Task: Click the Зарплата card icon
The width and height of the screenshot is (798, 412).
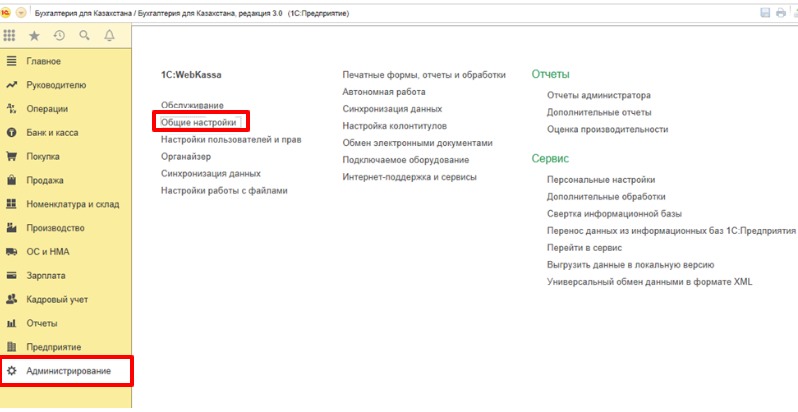Action: [x=11, y=276]
